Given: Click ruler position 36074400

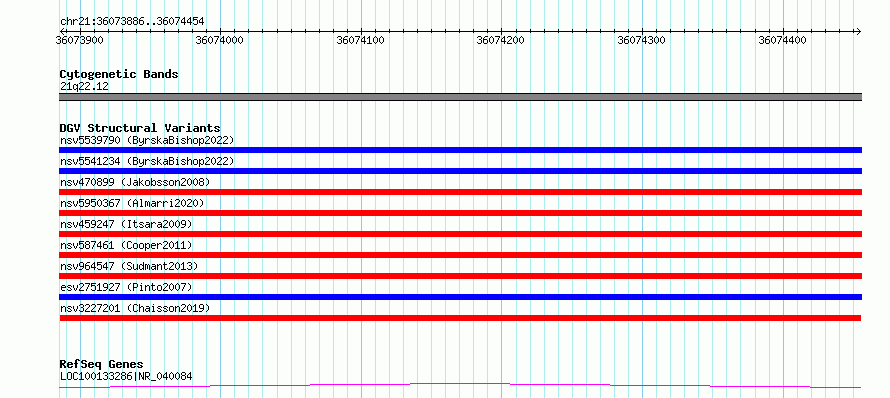Looking at the screenshot, I should [x=782, y=40].
